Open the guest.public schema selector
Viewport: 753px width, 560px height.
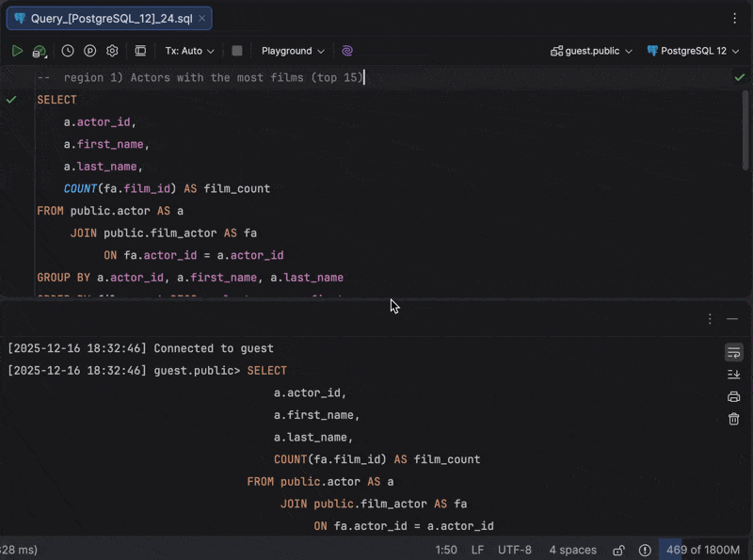coord(592,51)
